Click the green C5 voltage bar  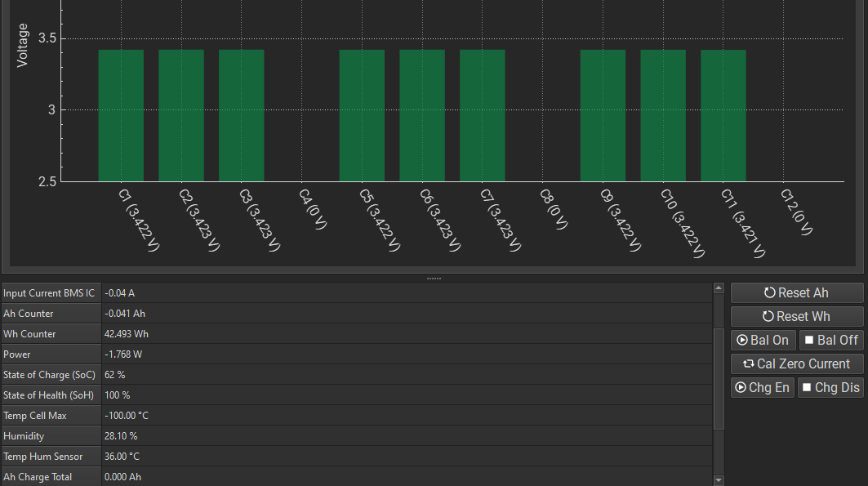pyautogui.click(x=362, y=116)
